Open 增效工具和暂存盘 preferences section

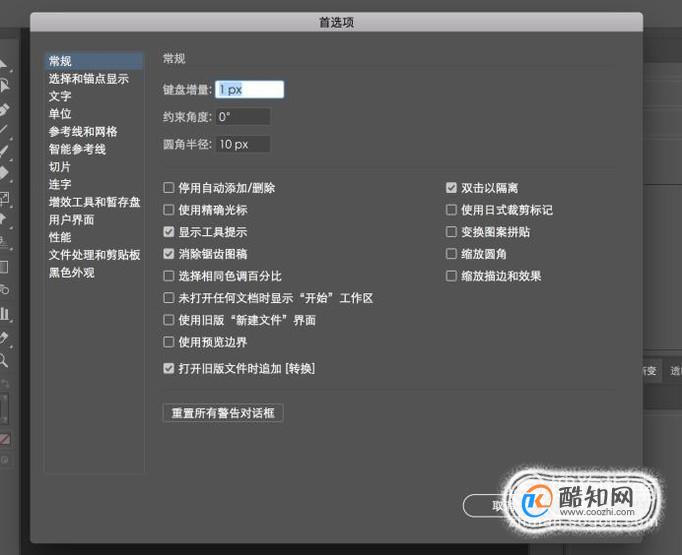tap(94, 202)
